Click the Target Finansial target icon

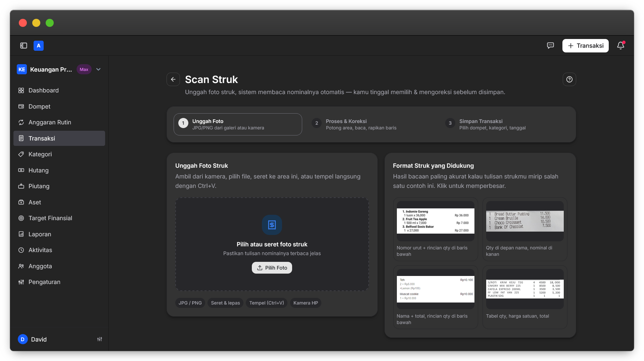pos(21,218)
